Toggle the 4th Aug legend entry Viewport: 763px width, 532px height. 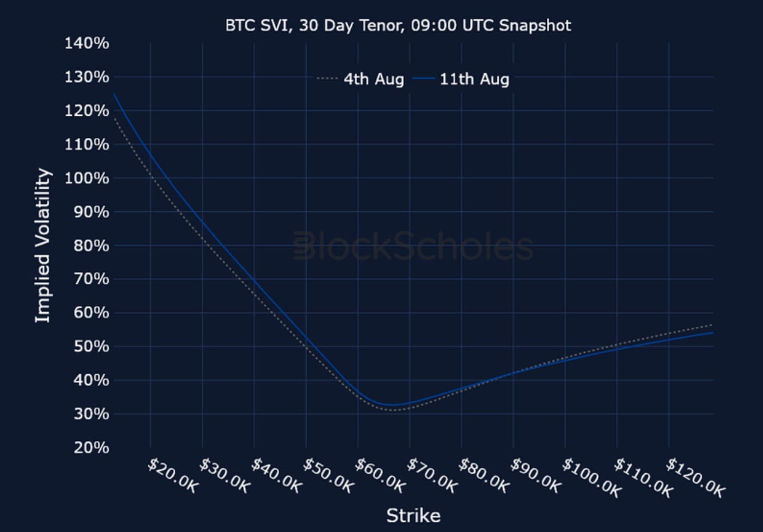click(x=360, y=79)
